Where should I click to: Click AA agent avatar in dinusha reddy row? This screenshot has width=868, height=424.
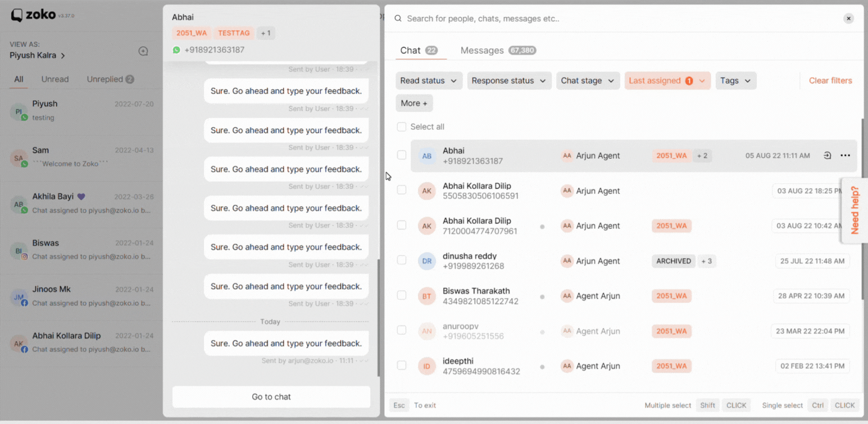click(x=567, y=261)
